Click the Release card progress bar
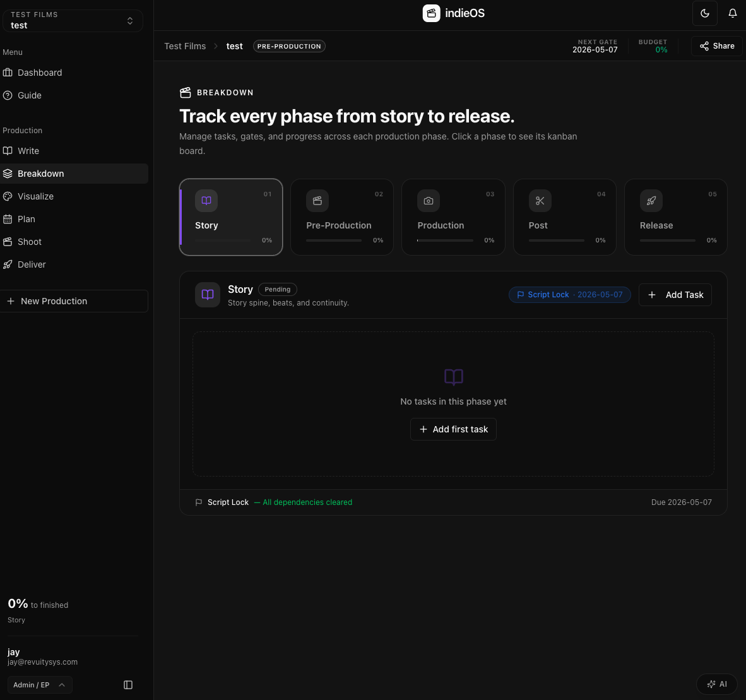Screen dimensions: 746x700 coord(668,240)
